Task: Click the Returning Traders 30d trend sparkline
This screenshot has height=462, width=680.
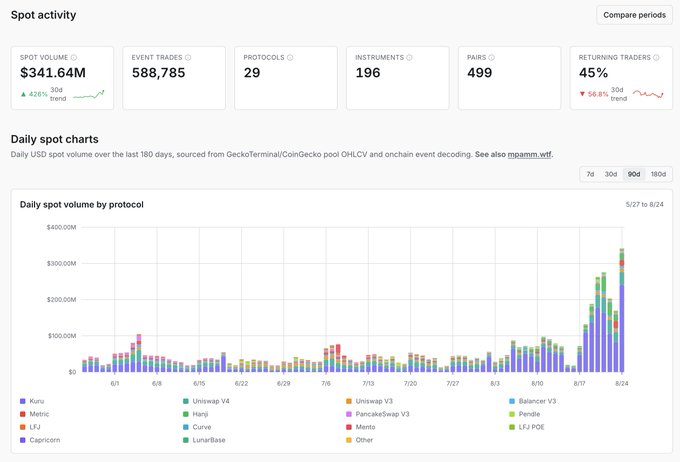Action: [648, 94]
